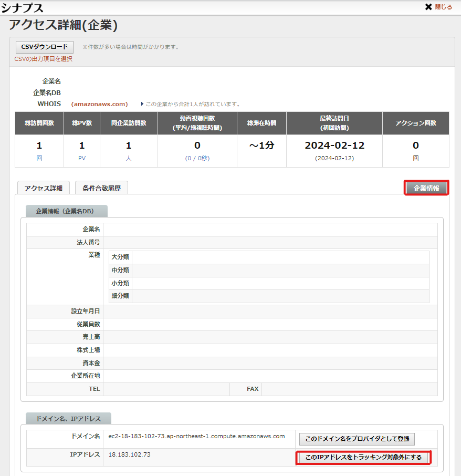461x476 pixels.
Task: Click the ec2 amazonaws domain name text
Action: (x=196, y=436)
